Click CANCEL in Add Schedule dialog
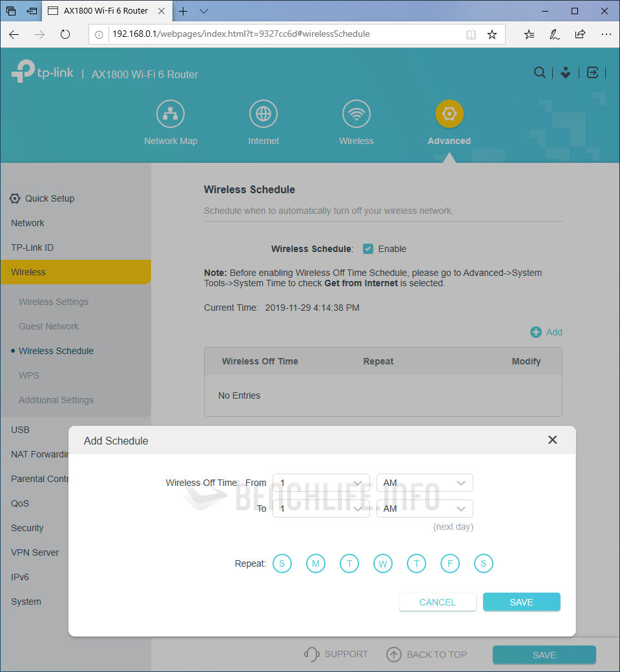Screen dimensions: 620x672 pos(437,602)
